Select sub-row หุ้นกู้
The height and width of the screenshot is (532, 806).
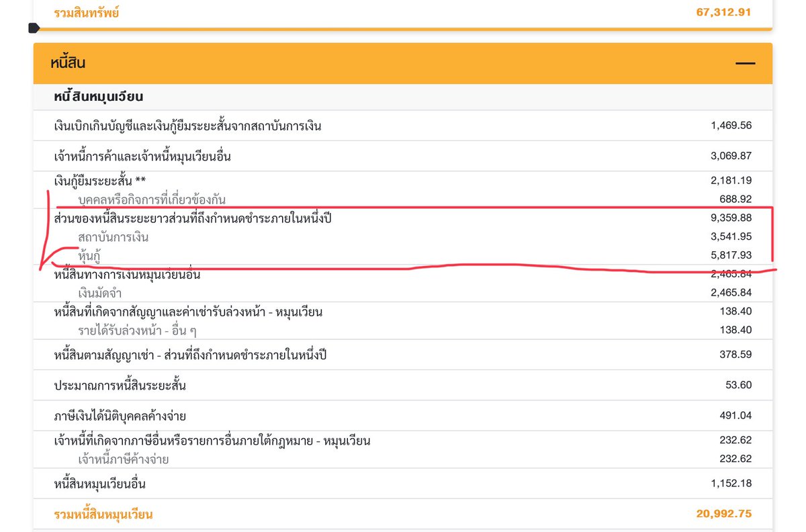403,255
